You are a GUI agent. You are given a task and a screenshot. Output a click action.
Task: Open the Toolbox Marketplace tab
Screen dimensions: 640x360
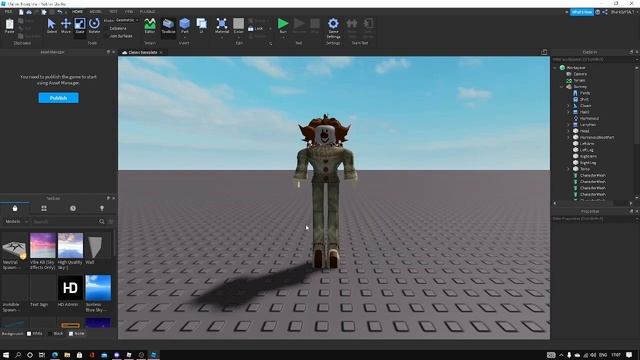click(15, 208)
